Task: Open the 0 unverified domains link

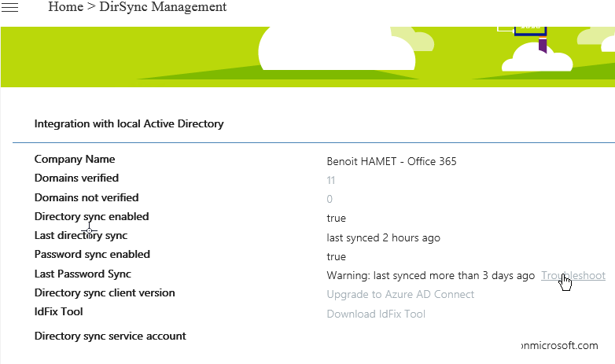Action: 330,200
